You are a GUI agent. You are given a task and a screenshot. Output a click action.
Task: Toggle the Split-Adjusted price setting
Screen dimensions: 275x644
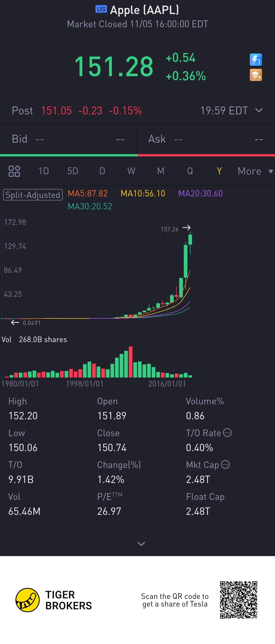(x=33, y=195)
